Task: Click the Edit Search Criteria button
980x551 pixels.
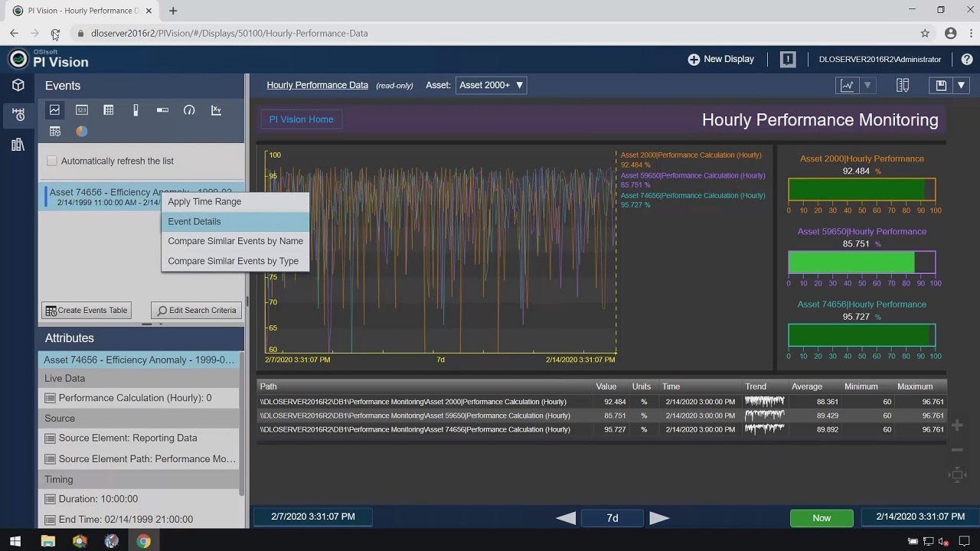Action: pos(196,310)
